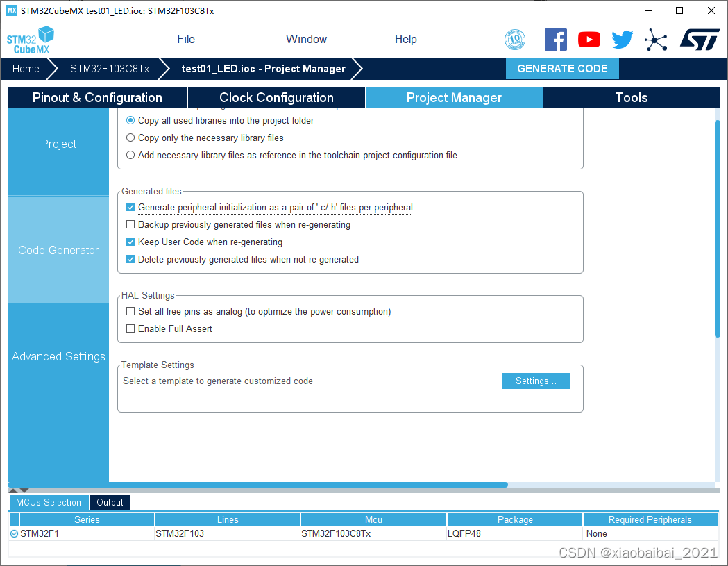Collapse panel with the up triangle splitter arrow

click(13, 490)
